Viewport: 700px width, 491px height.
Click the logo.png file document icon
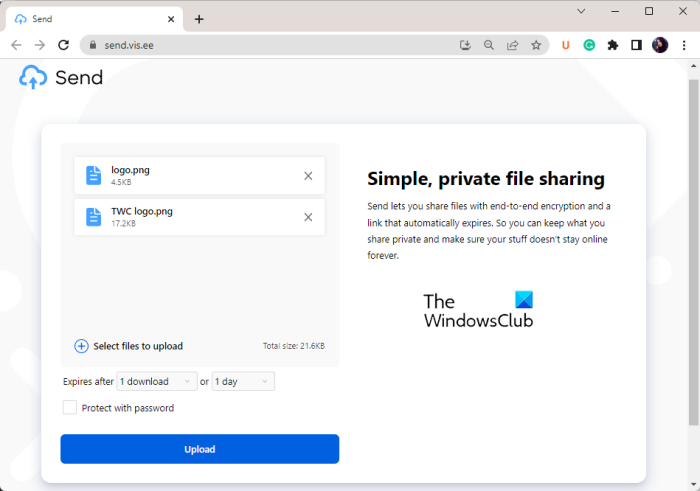coord(93,175)
